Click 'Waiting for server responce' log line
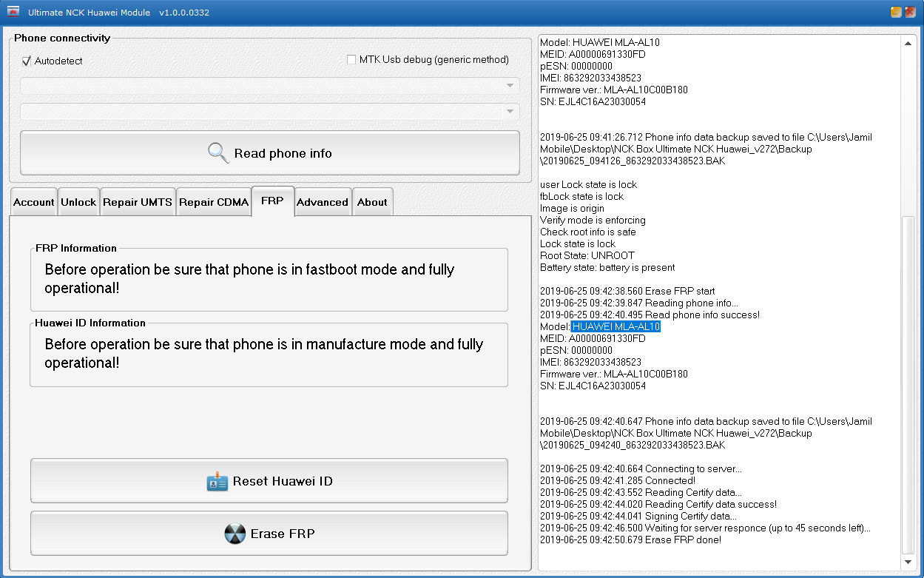Screen dimensions: 924x578 pos(705,528)
